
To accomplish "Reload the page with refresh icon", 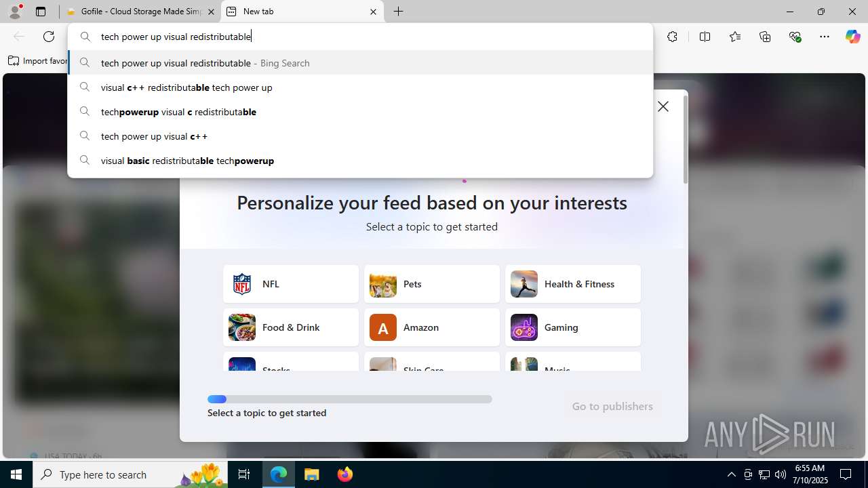I will (49, 37).
